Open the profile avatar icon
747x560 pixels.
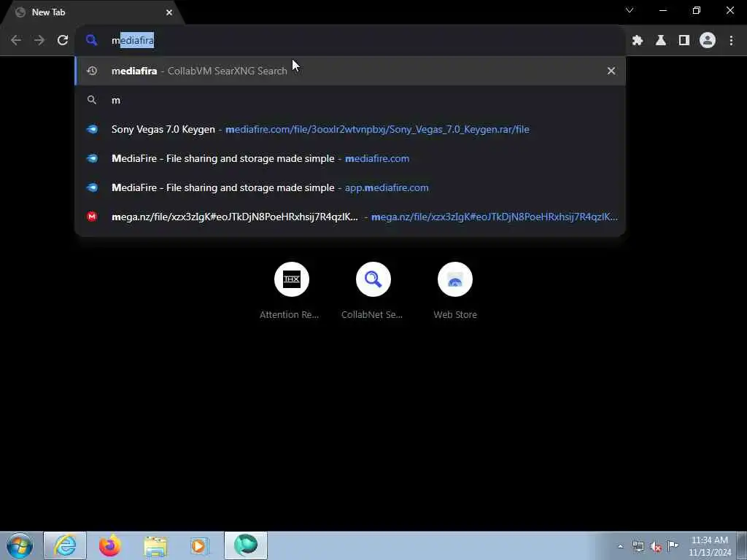tap(708, 41)
